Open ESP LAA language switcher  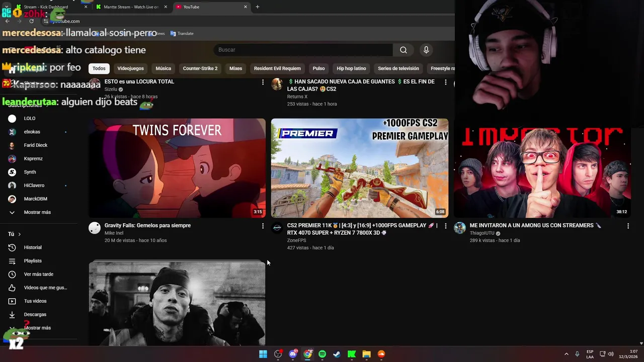pyautogui.click(x=590, y=354)
